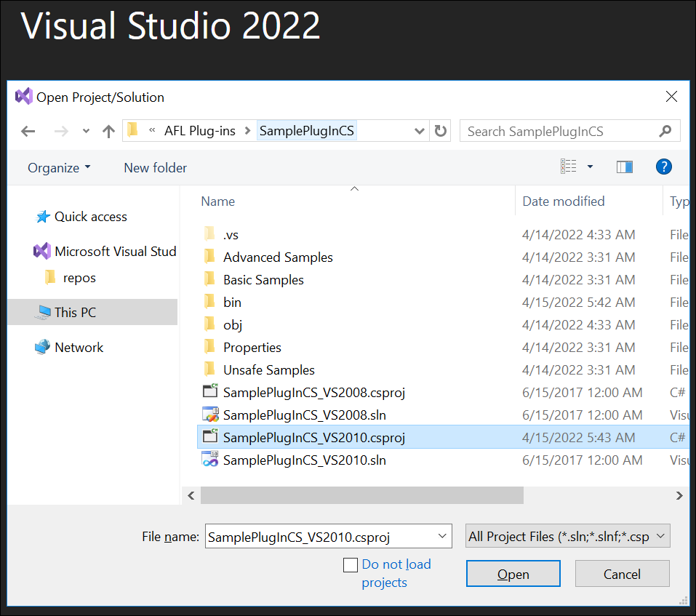Toggle the preview pane icon

pos(624,167)
